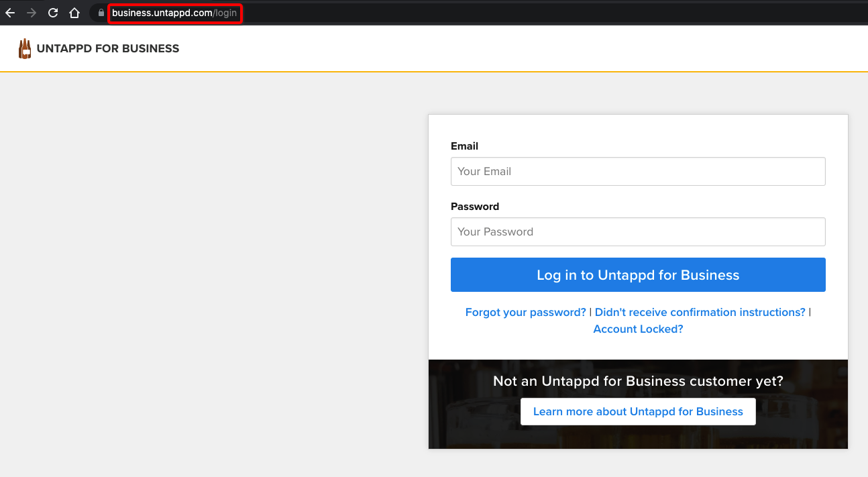868x477 pixels.
Task: Open Didn't receive confirmation instructions link
Action: [700, 312]
